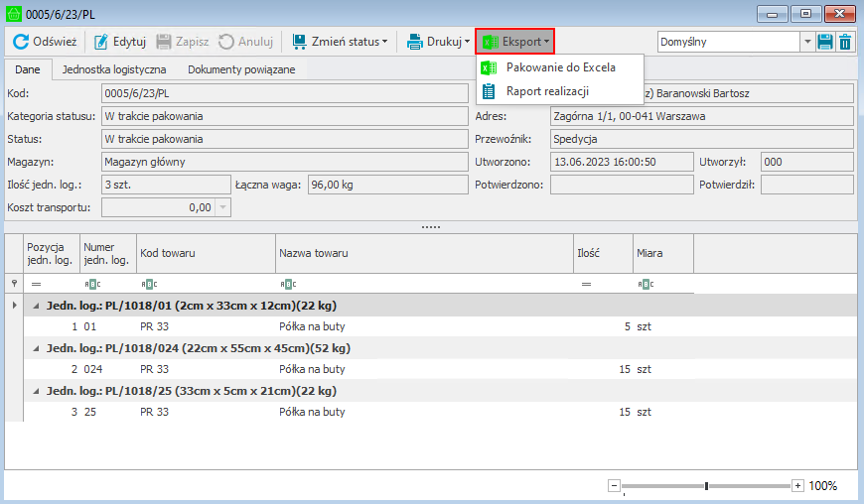The width and height of the screenshot is (864, 504).
Task: Open the Zmień status menu
Action: [339, 42]
